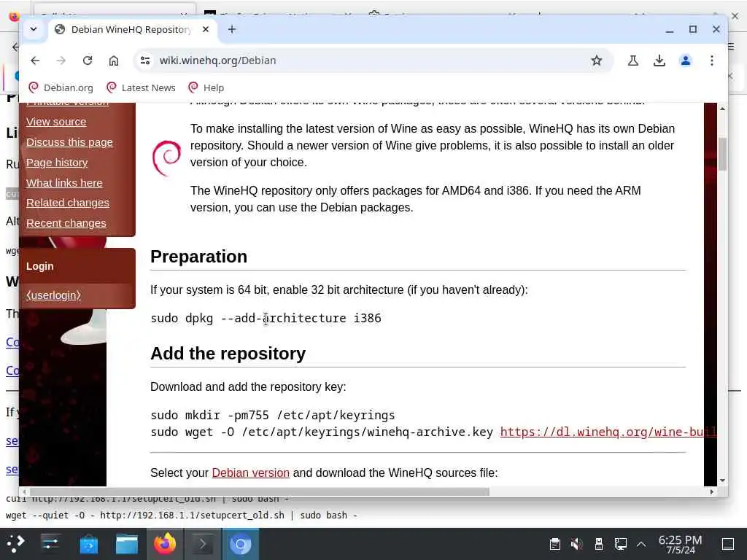Open Debian.org bookmark
747x560 pixels.
(x=61, y=87)
